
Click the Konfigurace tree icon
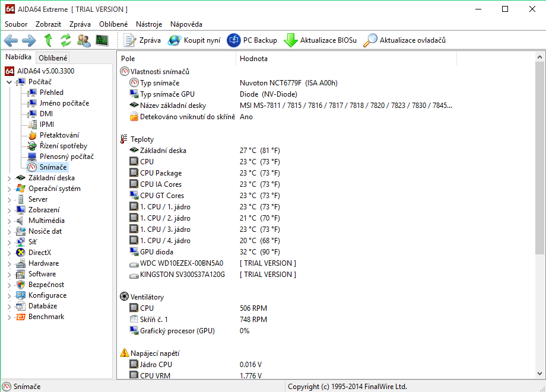(x=21, y=295)
